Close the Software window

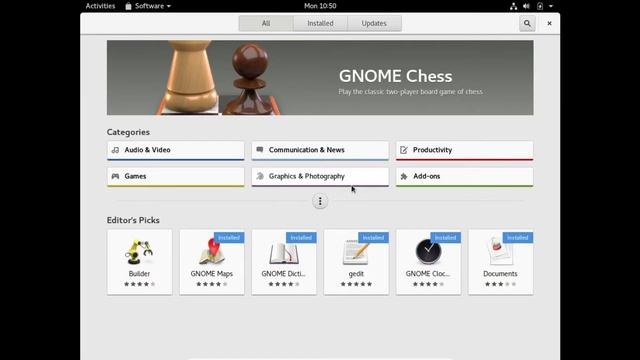pyautogui.click(x=549, y=23)
